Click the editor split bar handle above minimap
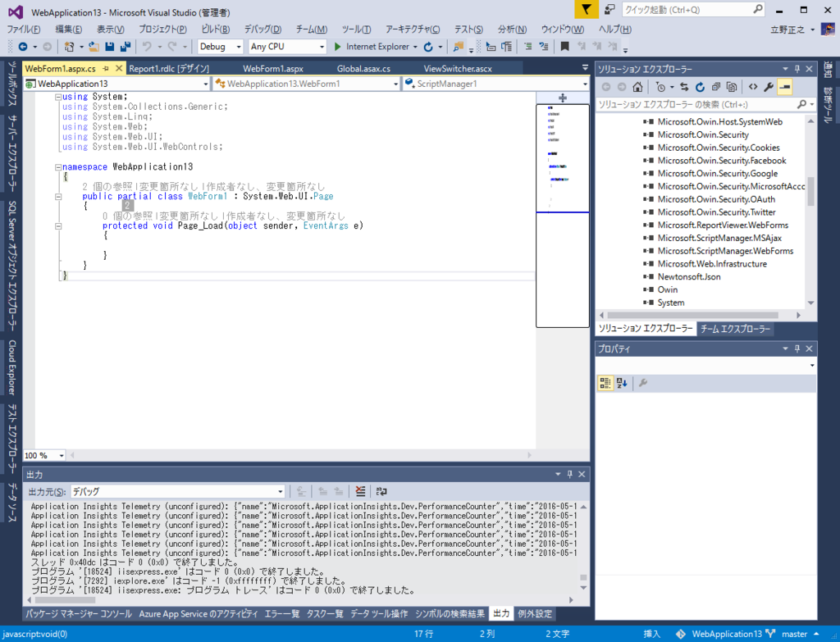This screenshot has width=840, height=642. 563,98
